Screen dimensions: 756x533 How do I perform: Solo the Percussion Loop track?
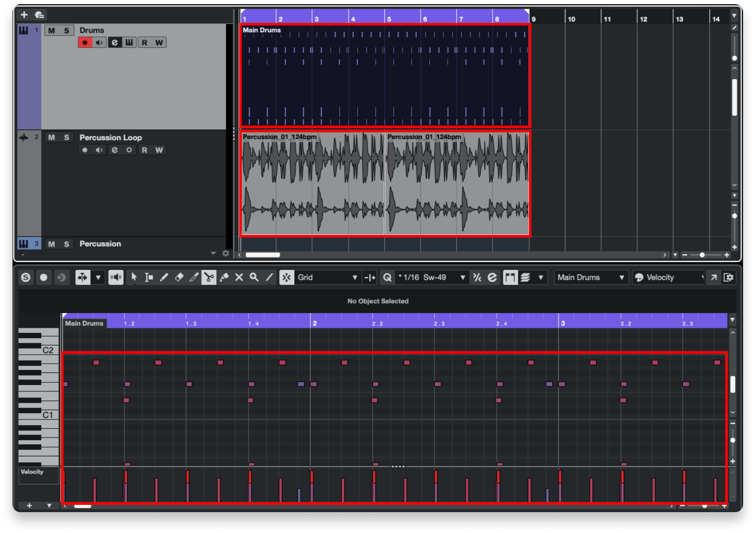(x=67, y=138)
